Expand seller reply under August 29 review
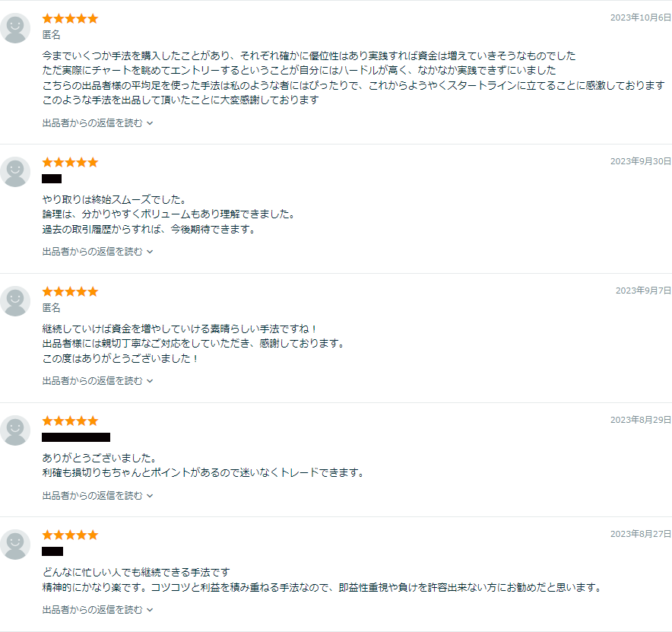The width and height of the screenshot is (672, 632). 97,495
